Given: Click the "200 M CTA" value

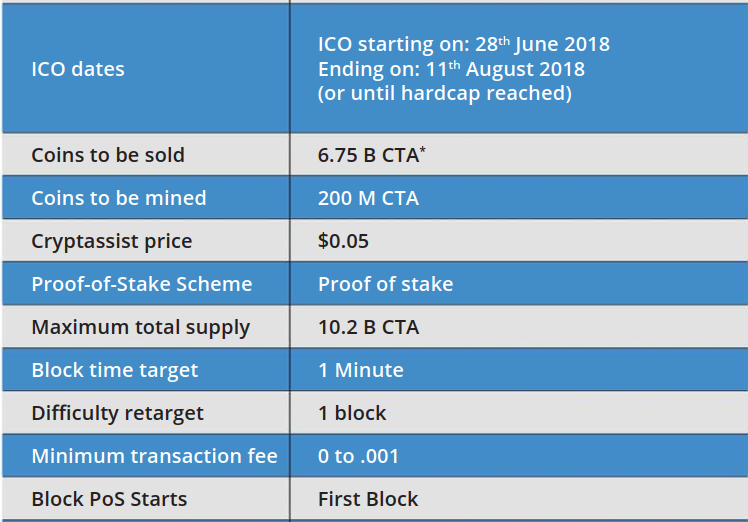Looking at the screenshot, I should pyautogui.click(x=368, y=198).
